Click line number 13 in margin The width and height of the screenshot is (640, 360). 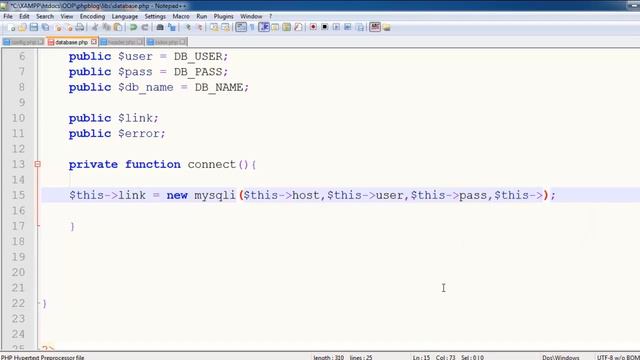pyautogui.click(x=18, y=164)
